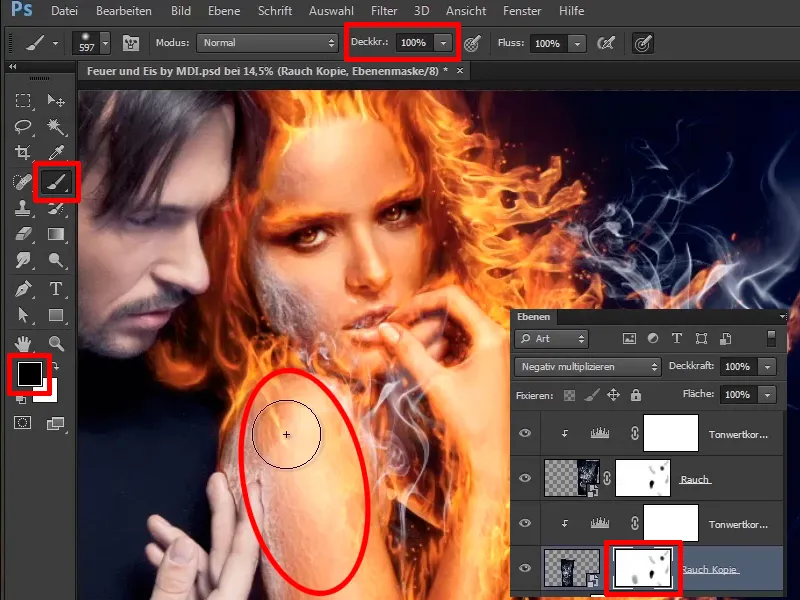
Task: Filter layers by shape layers icon
Action: [x=702, y=338]
